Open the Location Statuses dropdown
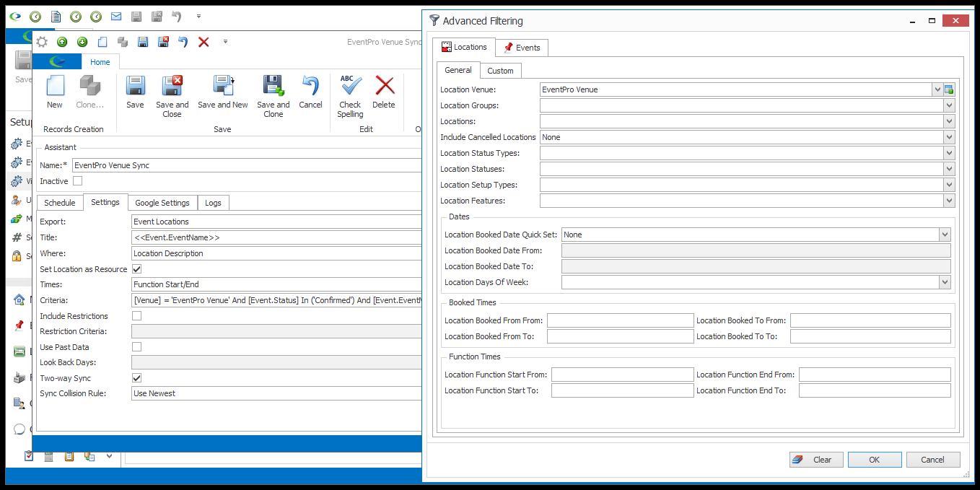Screen dimensions: 980x490 [949, 169]
